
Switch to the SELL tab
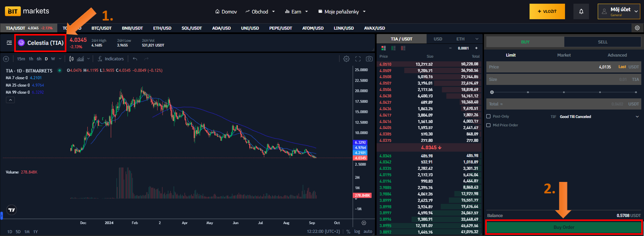coord(603,42)
